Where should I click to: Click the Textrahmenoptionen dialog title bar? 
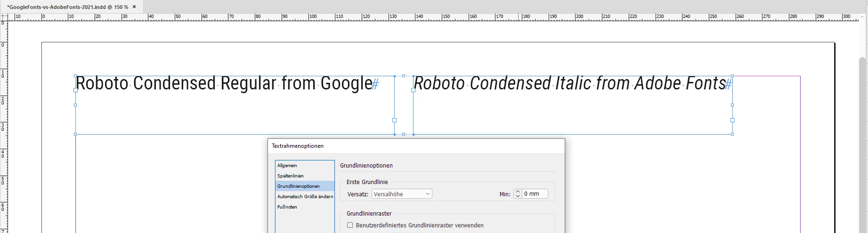point(416,146)
